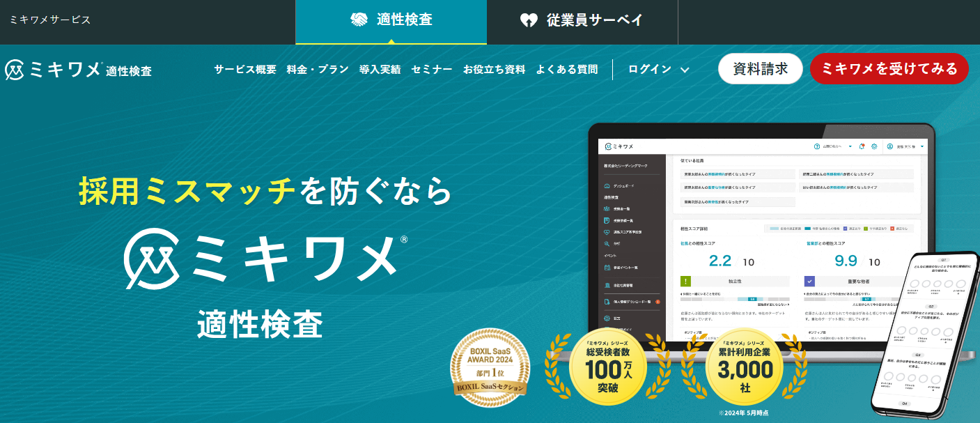Open the 料金・プラン menu item
This screenshot has height=423, width=980.
pos(318,70)
